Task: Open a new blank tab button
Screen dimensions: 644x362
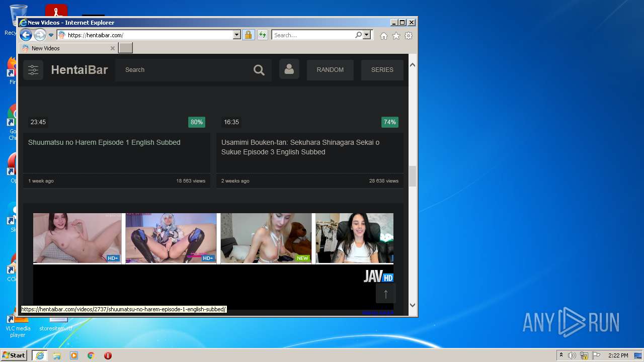Action: 126,48
